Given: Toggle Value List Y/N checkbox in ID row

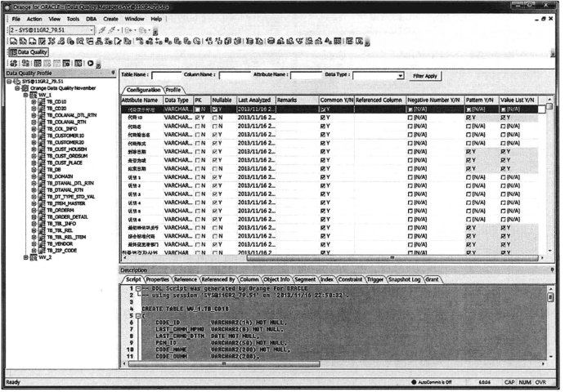Looking at the screenshot, I should click(x=503, y=118).
